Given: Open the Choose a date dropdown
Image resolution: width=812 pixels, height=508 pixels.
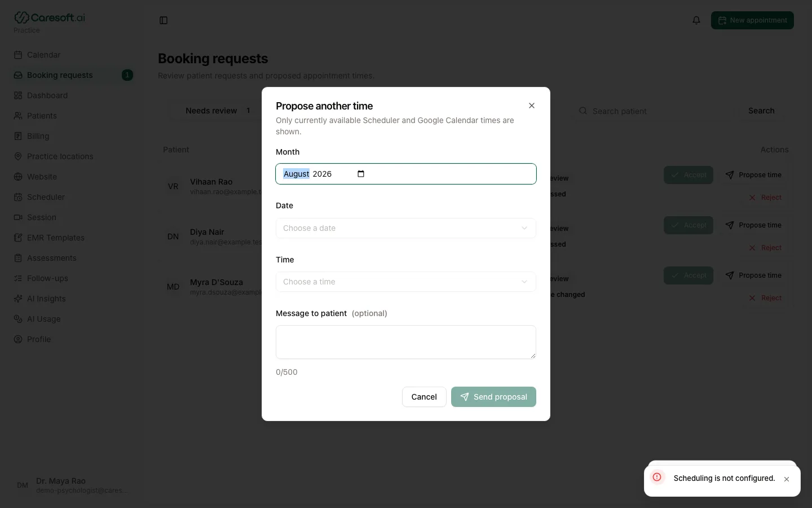Looking at the screenshot, I should click(x=406, y=228).
